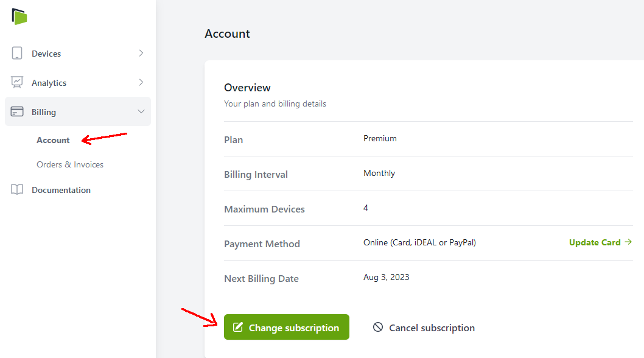Open the Documentation sidebar label
This screenshot has height=358, width=644.
point(61,190)
